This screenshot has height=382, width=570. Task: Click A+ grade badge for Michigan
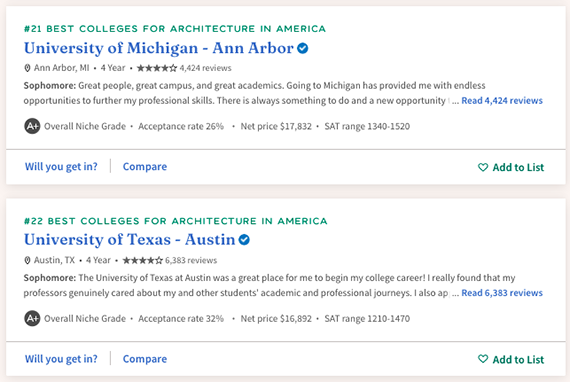pos(32,126)
